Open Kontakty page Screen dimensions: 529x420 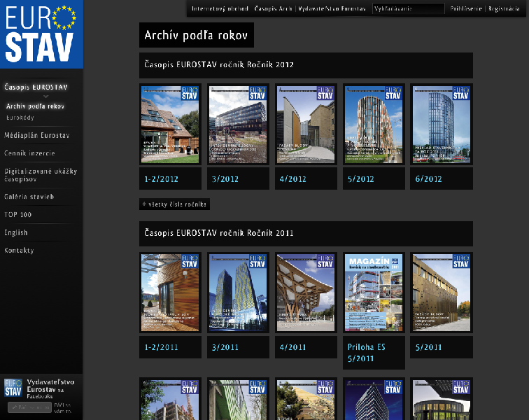[x=19, y=250]
